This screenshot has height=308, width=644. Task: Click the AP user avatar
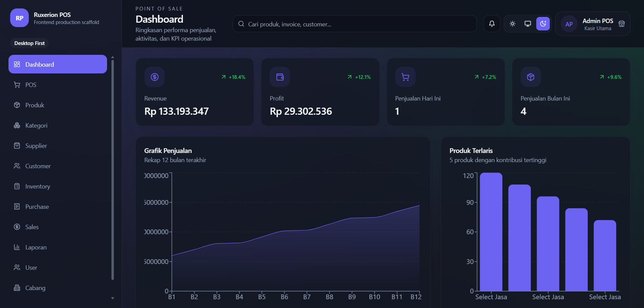pos(569,24)
